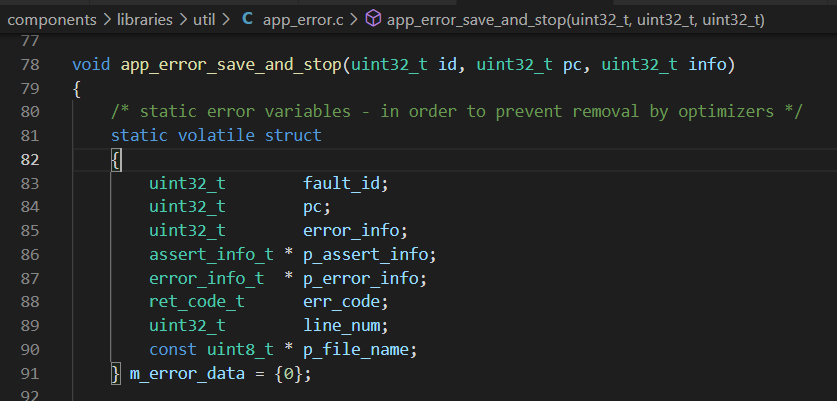Click the assert_info_t type on line 86
Viewport: 837px width, 401px height.
click(211, 255)
